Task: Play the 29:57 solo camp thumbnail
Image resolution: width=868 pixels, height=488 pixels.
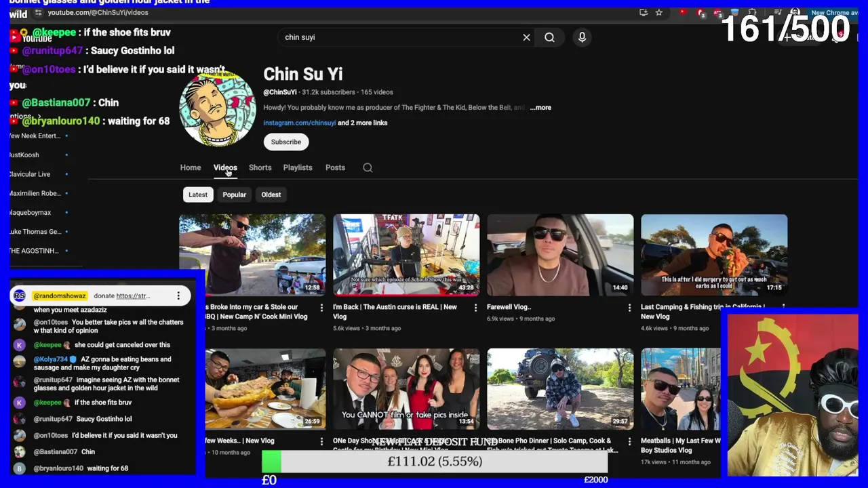Action: click(560, 389)
